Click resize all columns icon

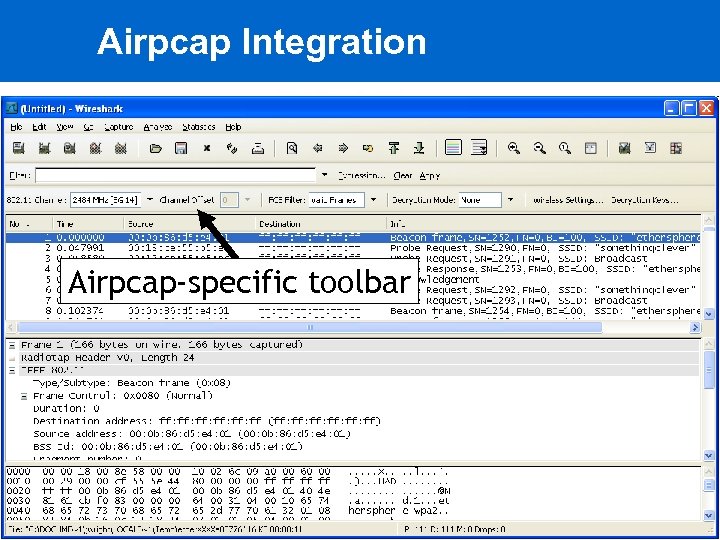click(x=591, y=148)
